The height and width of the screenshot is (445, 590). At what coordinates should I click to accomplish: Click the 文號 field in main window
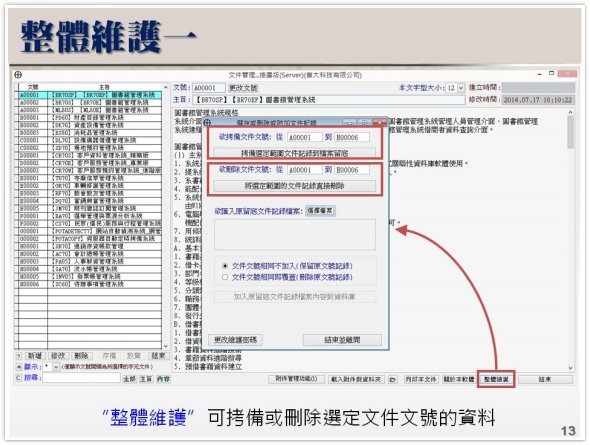click(x=209, y=88)
